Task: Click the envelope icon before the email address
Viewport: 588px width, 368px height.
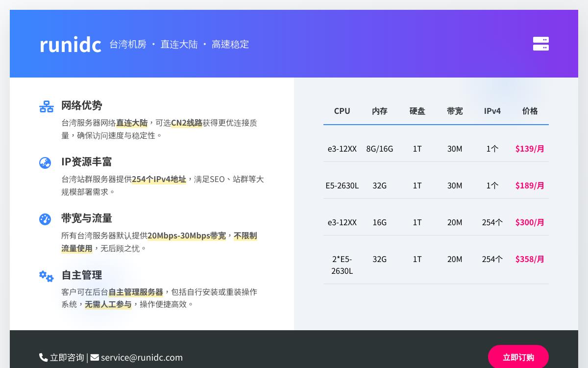Action: point(95,357)
